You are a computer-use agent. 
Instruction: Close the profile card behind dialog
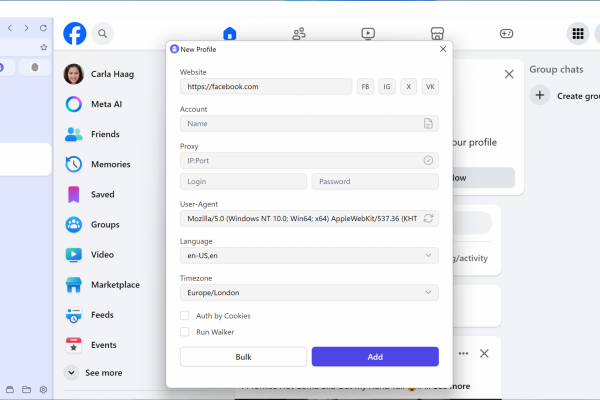[x=509, y=74]
